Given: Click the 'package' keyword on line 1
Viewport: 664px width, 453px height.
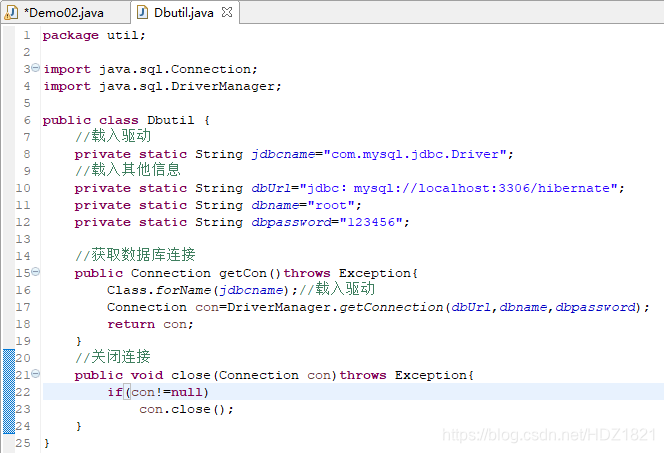Looking at the screenshot, I should tap(71, 36).
